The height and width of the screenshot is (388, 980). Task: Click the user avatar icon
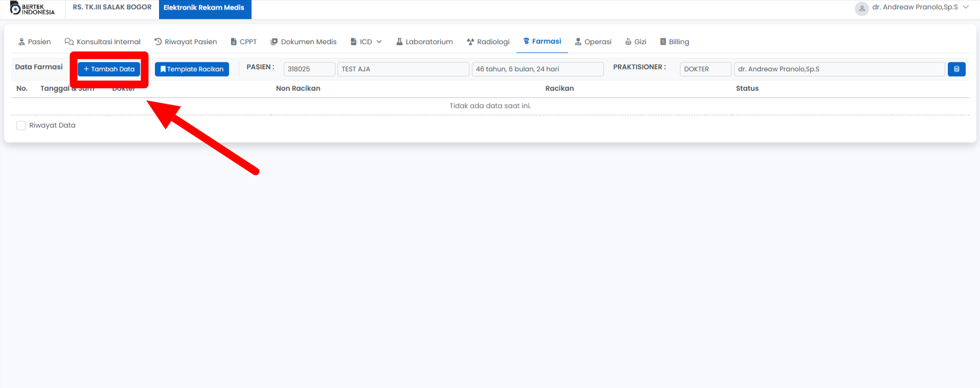861,9
